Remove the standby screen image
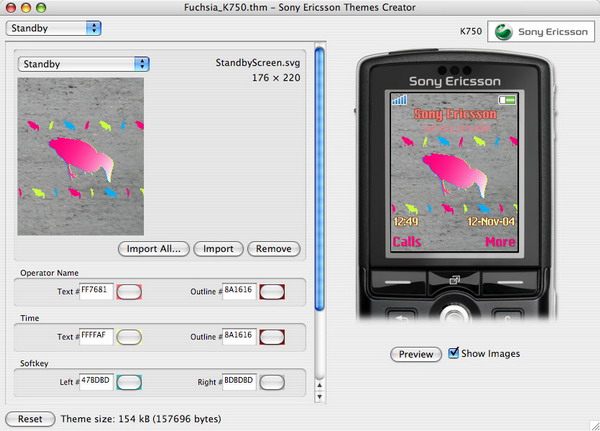 (274, 249)
